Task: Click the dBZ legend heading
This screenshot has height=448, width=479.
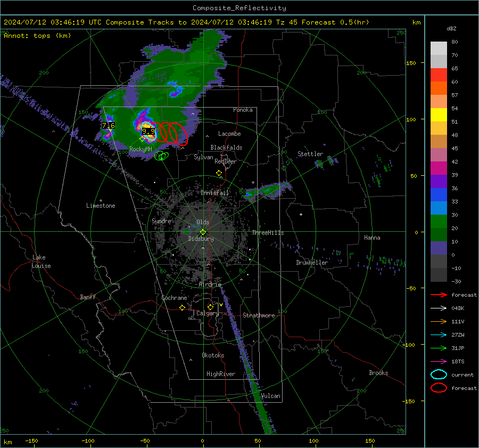Action: click(x=451, y=29)
